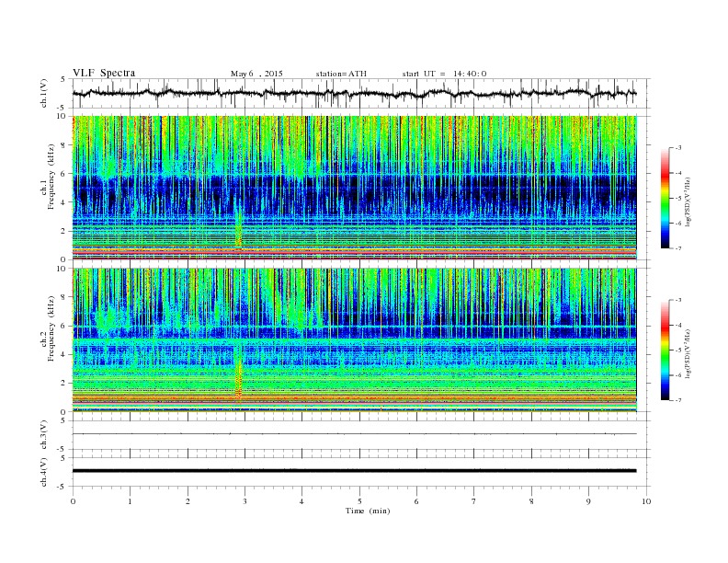
Task: Click the flat ch.3 voltage trace
Action: [x=354, y=434]
